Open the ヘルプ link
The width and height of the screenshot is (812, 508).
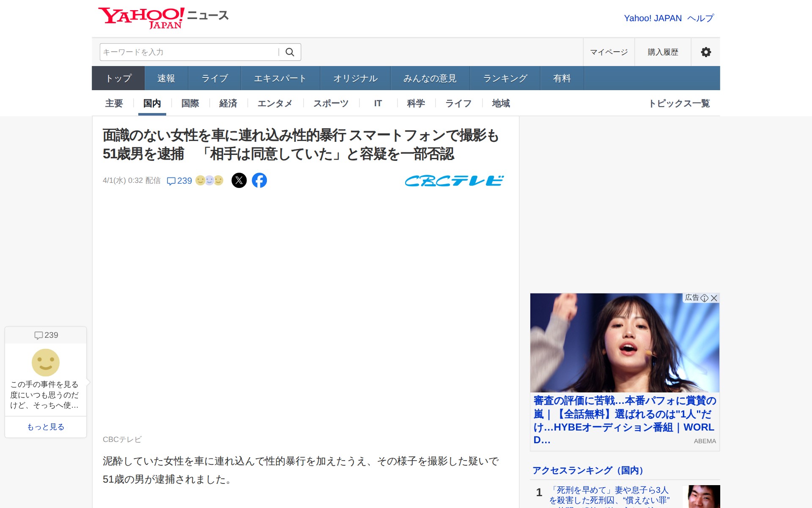pyautogui.click(x=700, y=18)
